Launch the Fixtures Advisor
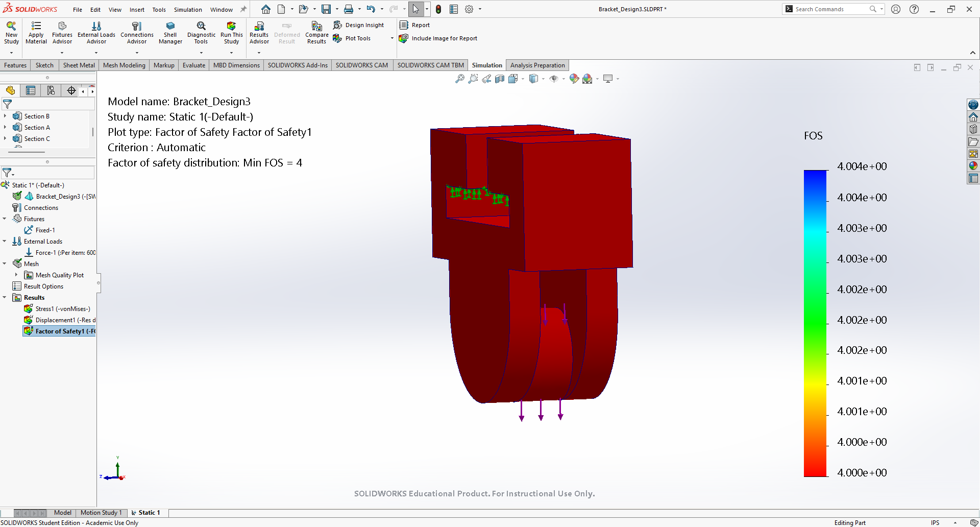This screenshot has width=980, height=527. [62, 33]
